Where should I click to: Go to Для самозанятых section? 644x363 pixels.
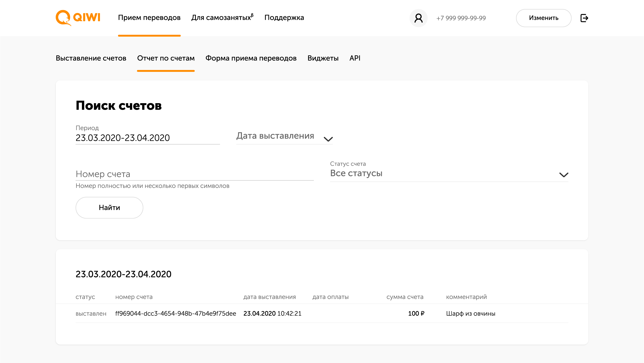click(222, 18)
